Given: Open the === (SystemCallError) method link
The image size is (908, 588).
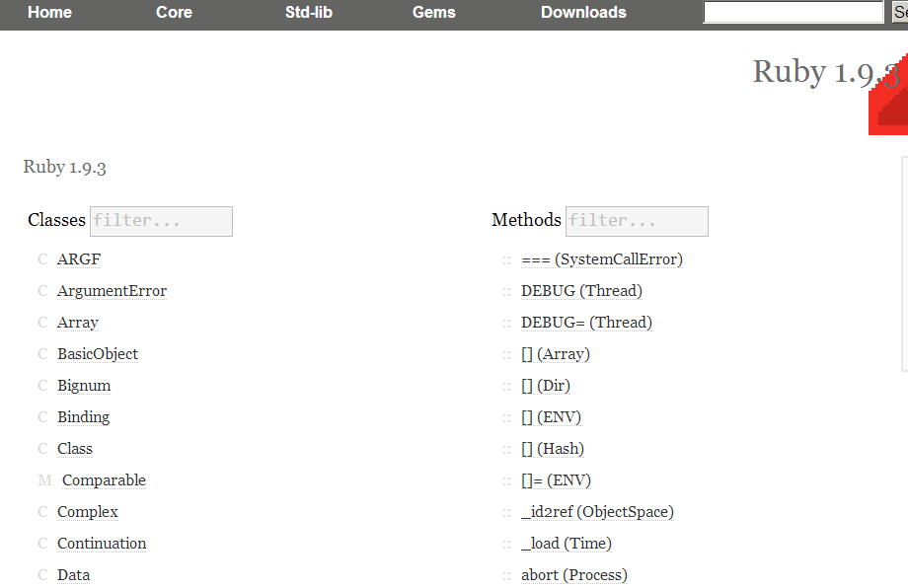Looking at the screenshot, I should click(x=602, y=259).
